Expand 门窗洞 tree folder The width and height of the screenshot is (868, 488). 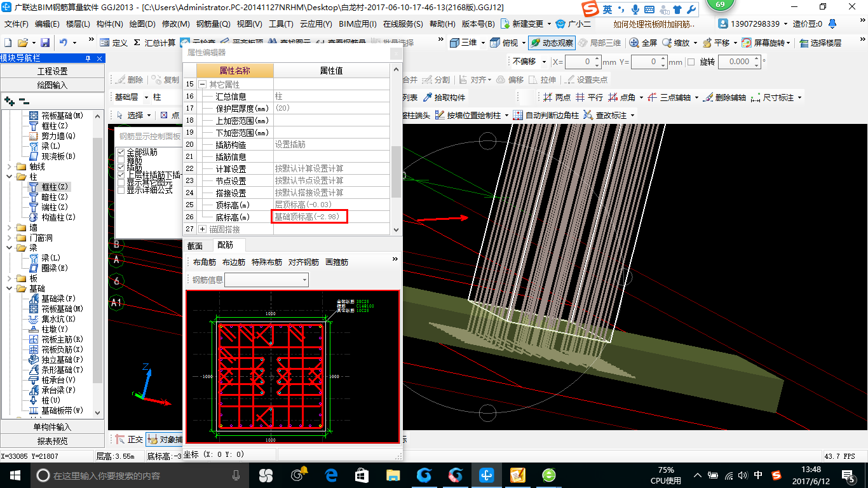click(x=10, y=238)
